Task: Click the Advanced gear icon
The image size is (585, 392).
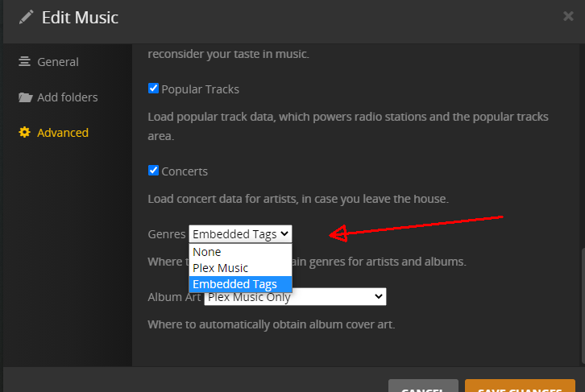Action: pos(24,133)
